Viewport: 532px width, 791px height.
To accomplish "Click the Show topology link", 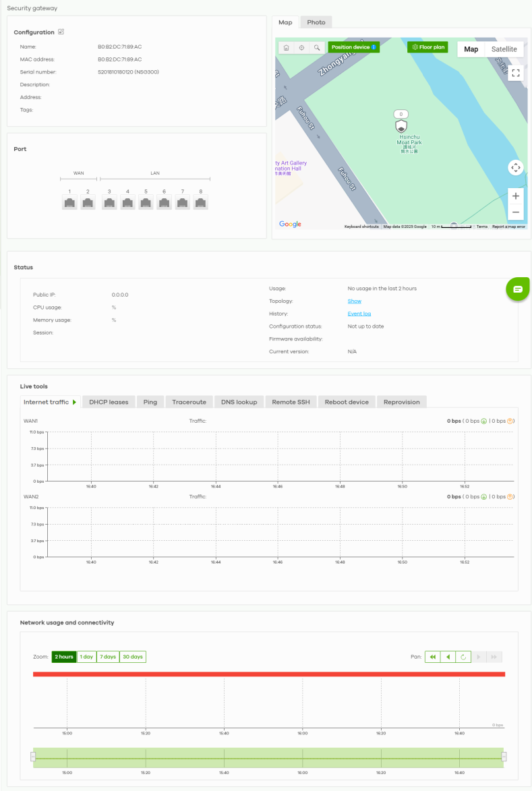I will [x=354, y=301].
